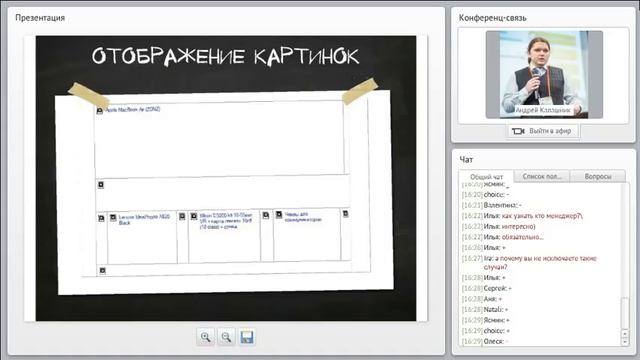Click the 16:26 message from Илья
640x360 pixels.
484,247
